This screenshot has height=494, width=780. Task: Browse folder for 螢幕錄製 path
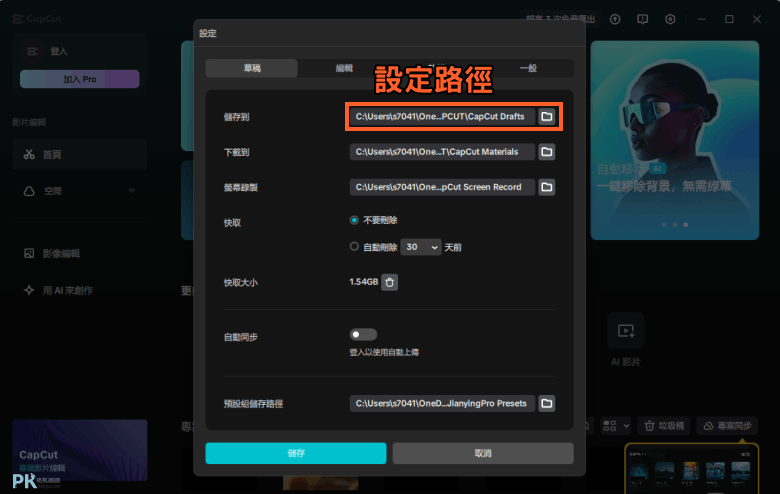547,187
